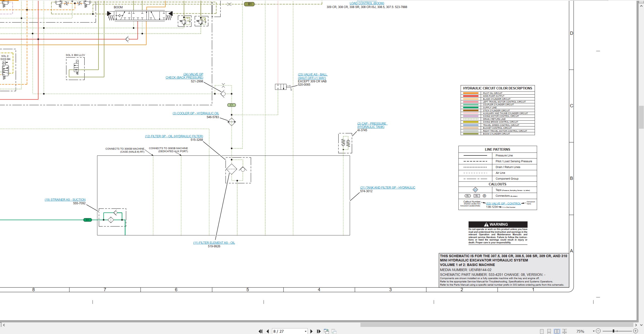Click the CONNECTS TO 309SB MACHINE (DEDICATED AUX PORT) note
The height and width of the screenshot is (334, 644).
[x=168, y=150]
